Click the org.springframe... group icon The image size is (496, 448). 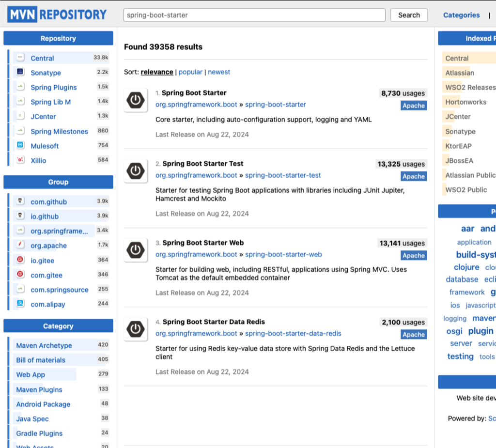pyautogui.click(x=20, y=231)
